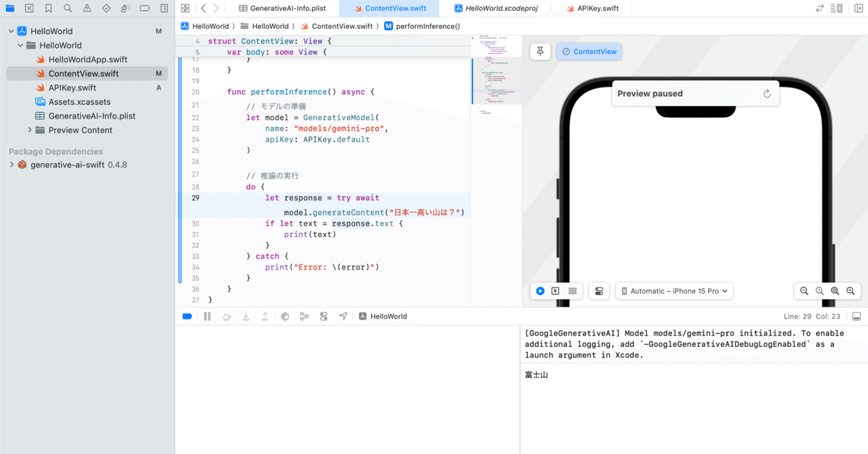868x454 pixels.
Task: Open the Report navigator icon
Action: 164,9
